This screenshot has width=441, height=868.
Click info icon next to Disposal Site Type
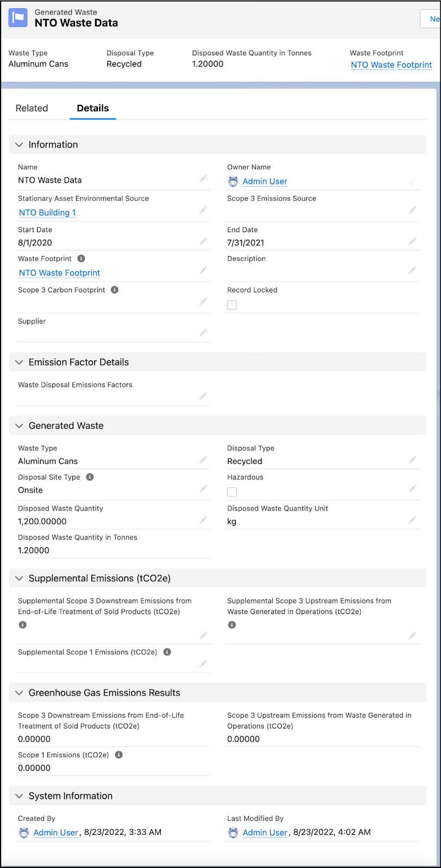pos(90,477)
